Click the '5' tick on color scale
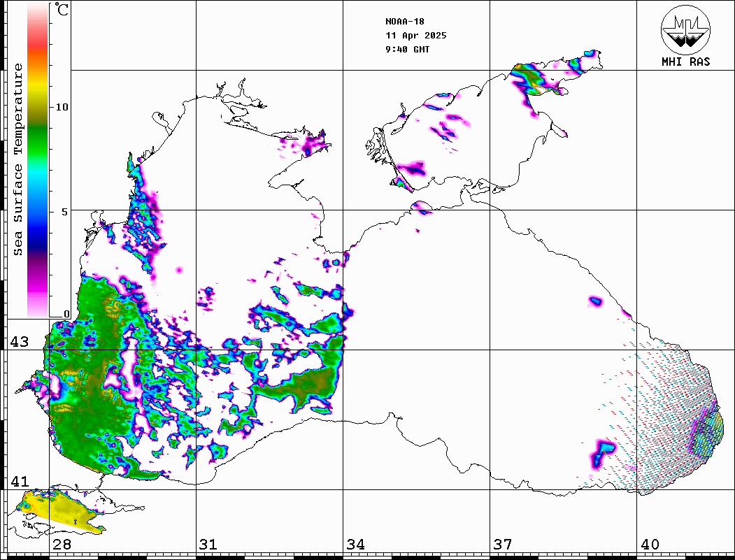The width and height of the screenshot is (735, 560). pos(64,212)
